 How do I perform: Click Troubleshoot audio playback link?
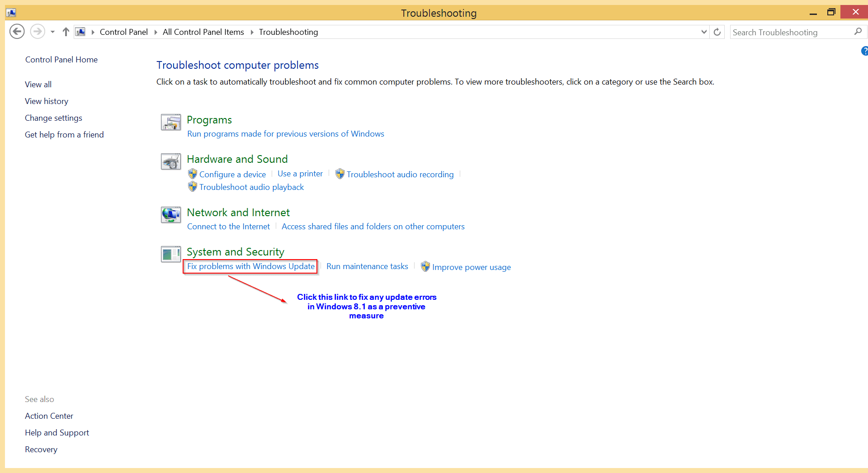251,187
